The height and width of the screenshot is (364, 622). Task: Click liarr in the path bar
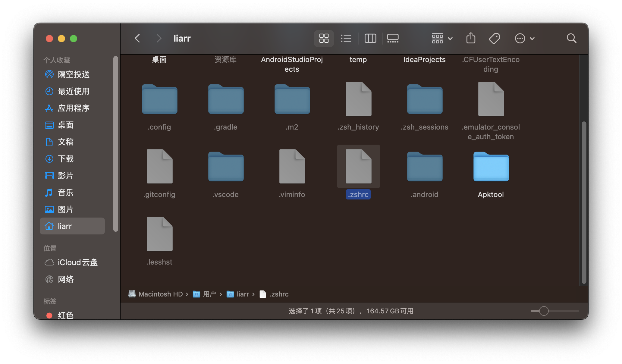coord(237,294)
